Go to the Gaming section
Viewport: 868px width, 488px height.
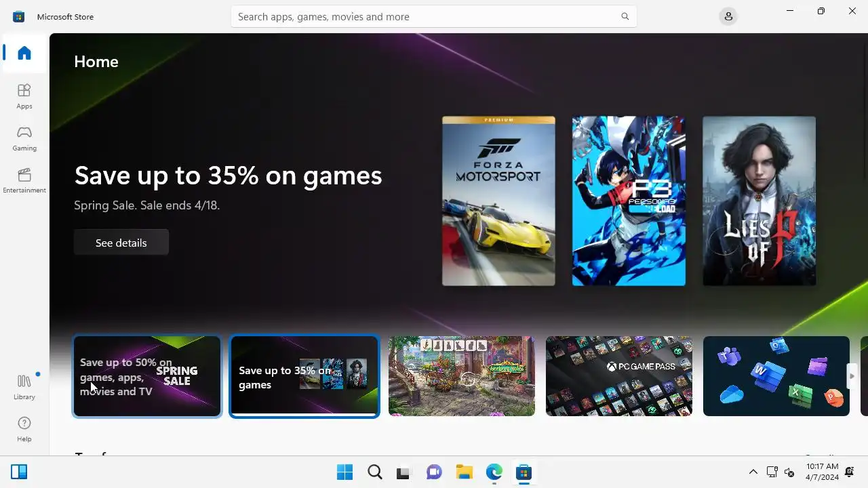24,138
